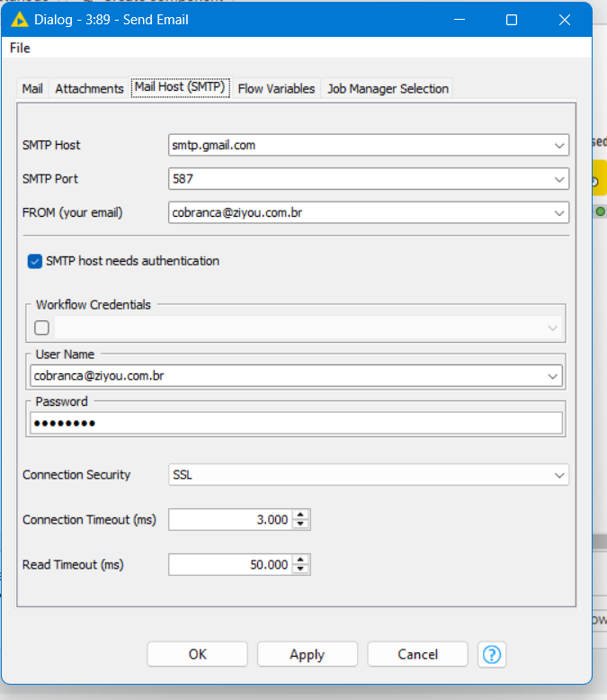The width and height of the screenshot is (607, 700).
Task: Expand the FROM email dropdown
Action: (x=559, y=213)
